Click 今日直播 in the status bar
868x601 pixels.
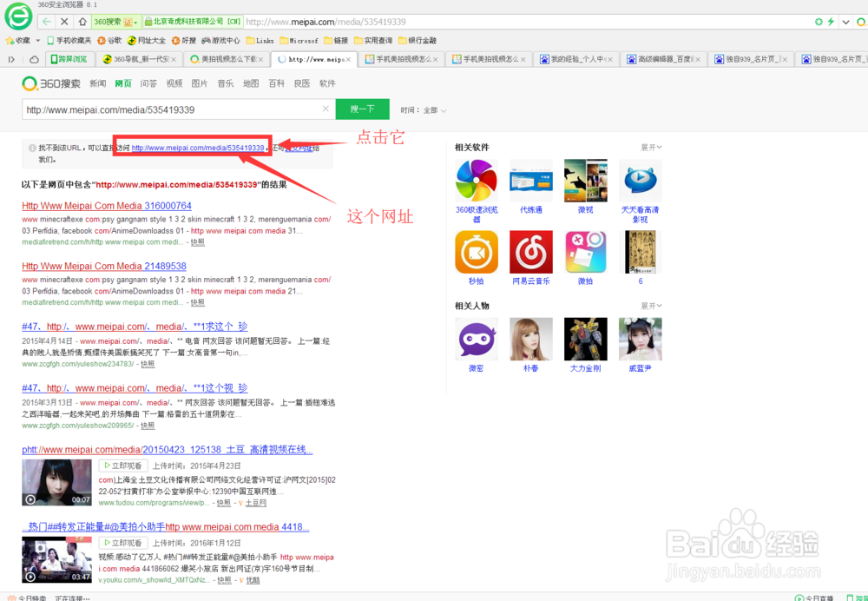click(815, 598)
